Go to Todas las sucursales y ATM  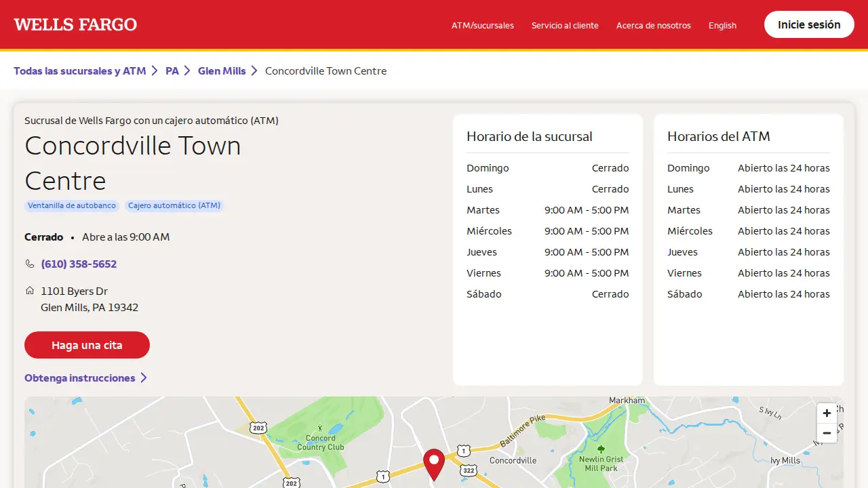[80, 70]
